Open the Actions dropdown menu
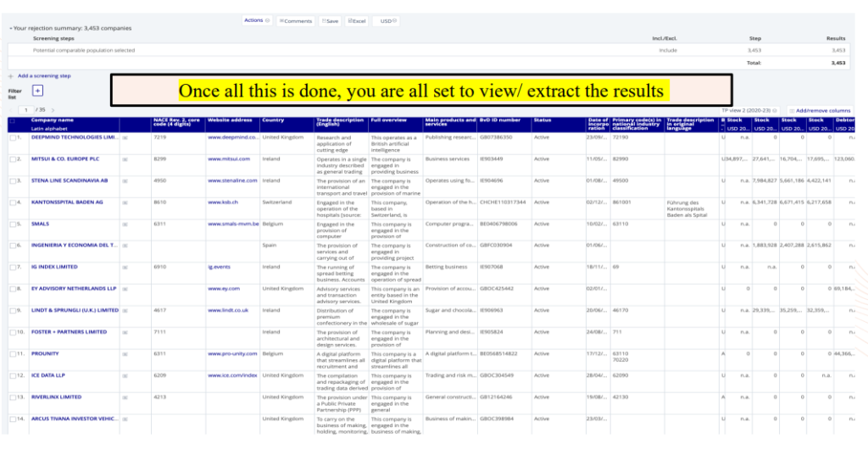This screenshot has height=449, width=868. coord(256,20)
